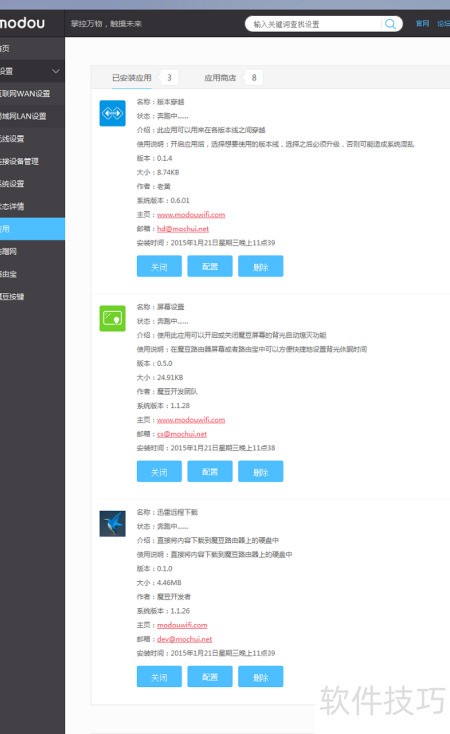Expand the 设置 sidebar chevron
Image resolution: width=450 pixels, height=734 pixels.
pyautogui.click(x=56, y=71)
